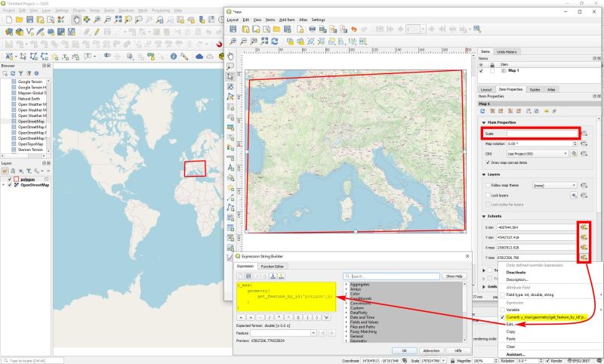Choose Clear in the override context menu
This screenshot has height=364, width=604.
tap(511, 347)
